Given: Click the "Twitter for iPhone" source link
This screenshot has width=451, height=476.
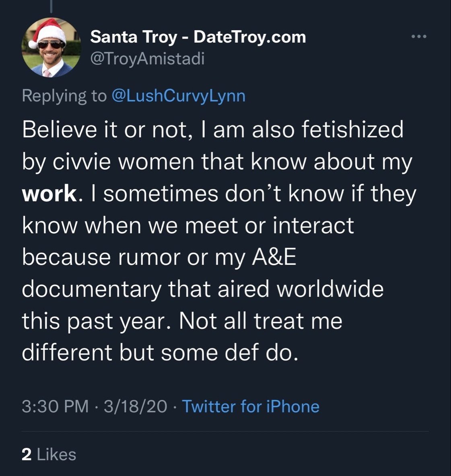Looking at the screenshot, I should tap(251, 406).
